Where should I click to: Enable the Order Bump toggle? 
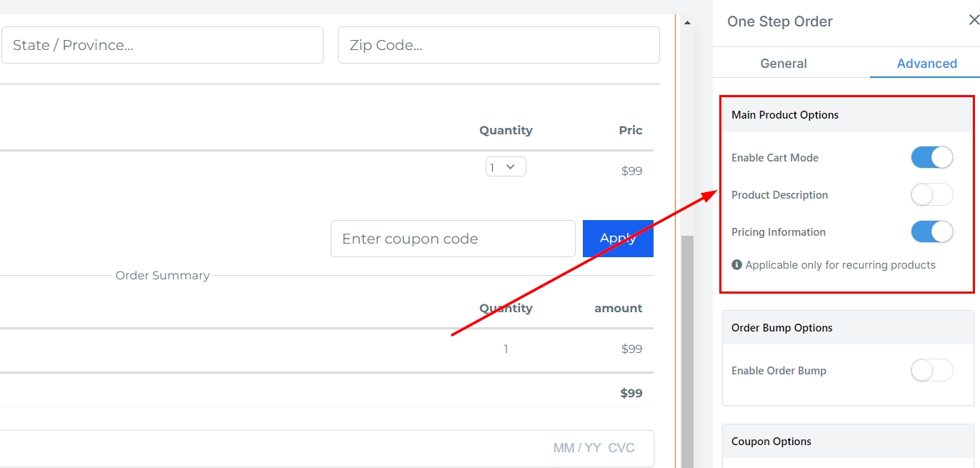[931, 371]
